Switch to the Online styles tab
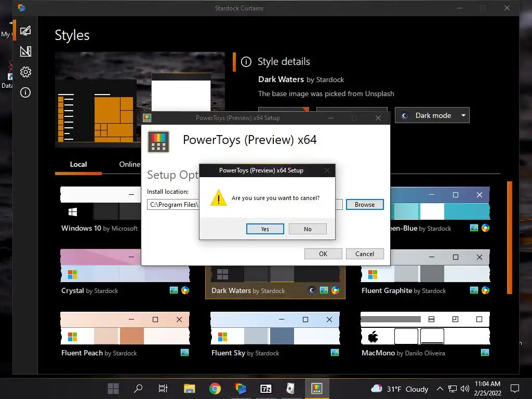 coord(129,165)
